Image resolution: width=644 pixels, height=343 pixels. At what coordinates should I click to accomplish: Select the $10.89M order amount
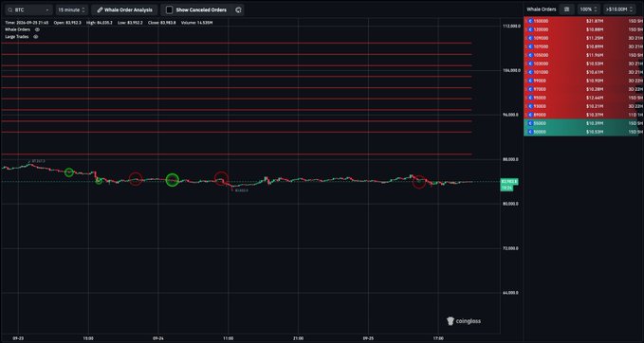tap(594, 46)
